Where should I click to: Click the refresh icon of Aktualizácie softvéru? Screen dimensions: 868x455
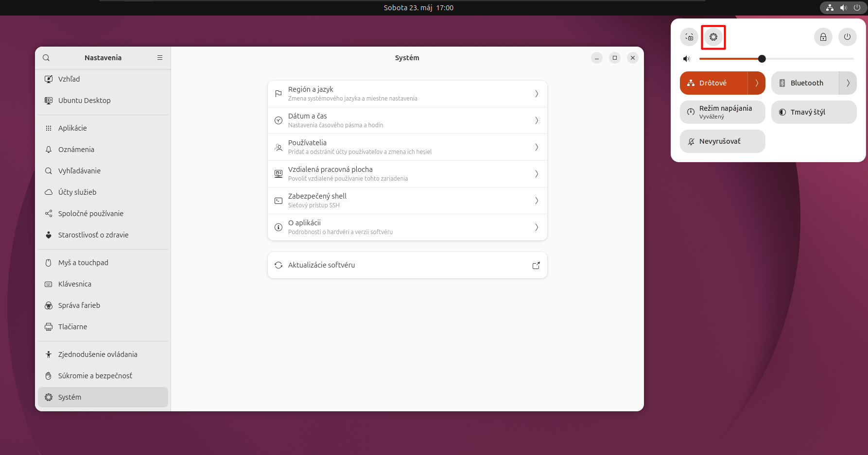point(278,265)
